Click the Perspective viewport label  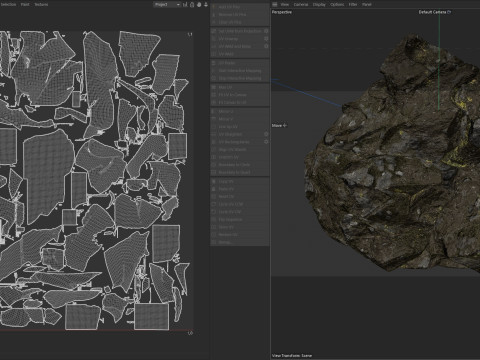click(x=282, y=12)
